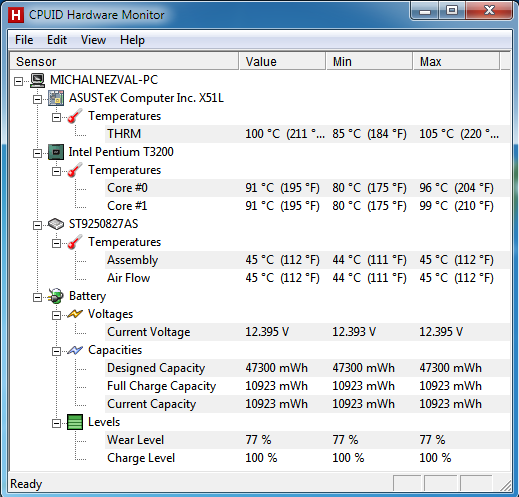Click the Designed Capacity value 47300 mWh
Screen dimensions: 519x497
point(276,368)
